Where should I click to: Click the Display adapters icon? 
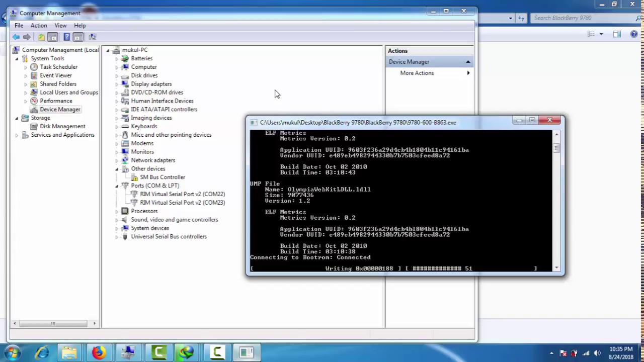(x=125, y=84)
